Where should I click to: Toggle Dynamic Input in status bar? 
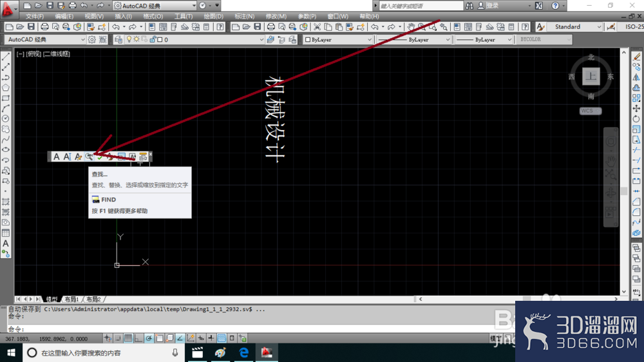(x=201, y=338)
